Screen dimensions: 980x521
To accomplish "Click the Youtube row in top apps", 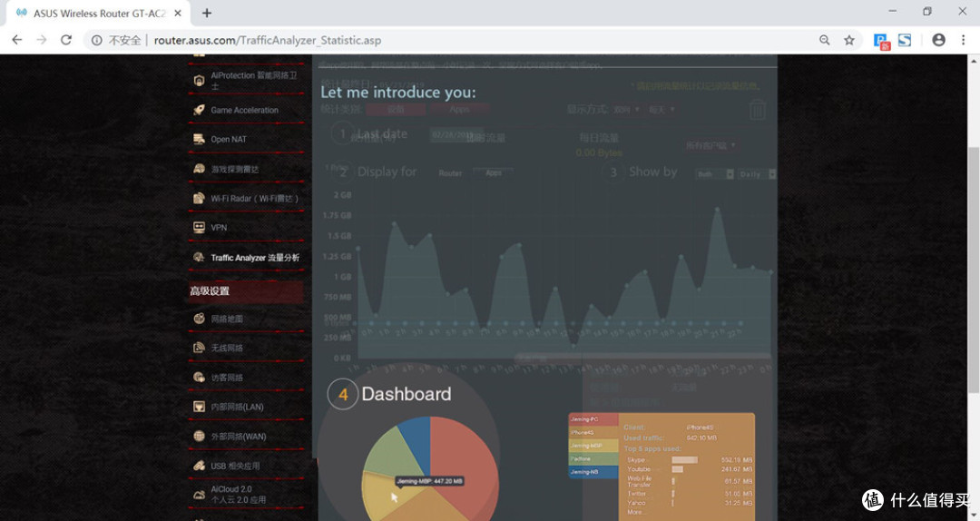I will (x=690, y=469).
